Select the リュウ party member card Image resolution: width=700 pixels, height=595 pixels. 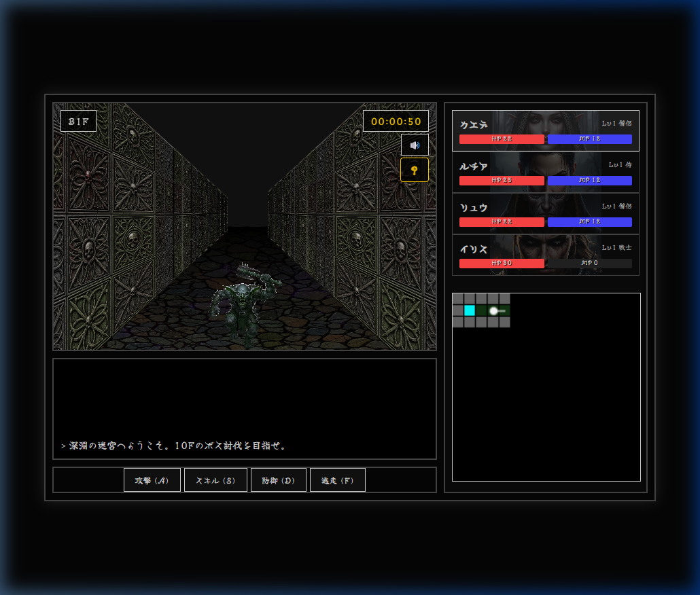click(x=546, y=214)
